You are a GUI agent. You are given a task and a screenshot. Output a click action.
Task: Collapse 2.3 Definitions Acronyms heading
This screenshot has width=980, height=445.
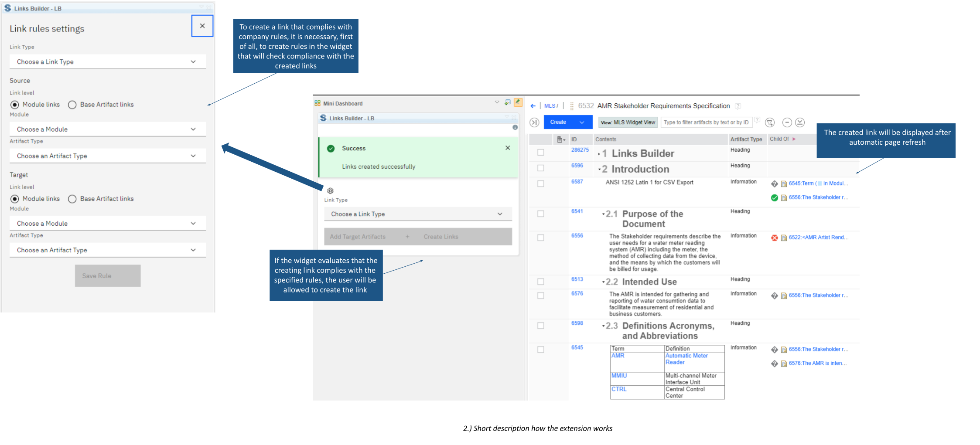click(603, 326)
